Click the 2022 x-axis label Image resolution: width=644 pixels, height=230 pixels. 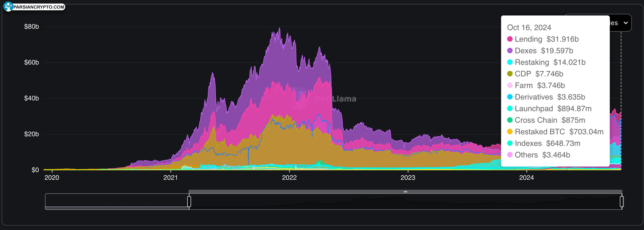point(289,178)
